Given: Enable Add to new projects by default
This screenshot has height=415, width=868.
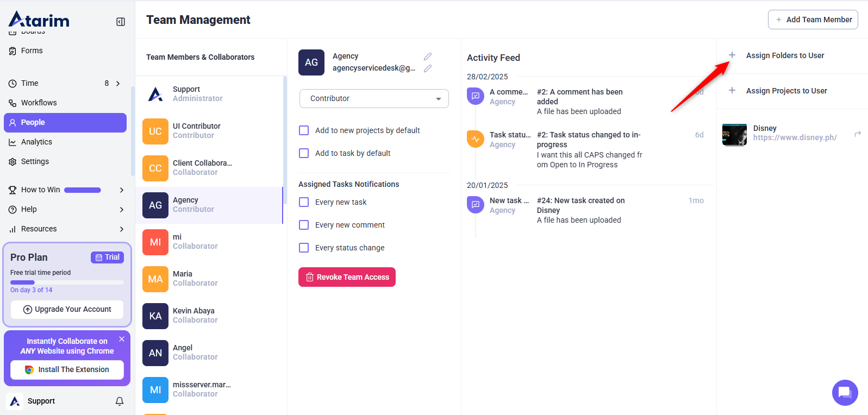Looking at the screenshot, I should [x=304, y=130].
